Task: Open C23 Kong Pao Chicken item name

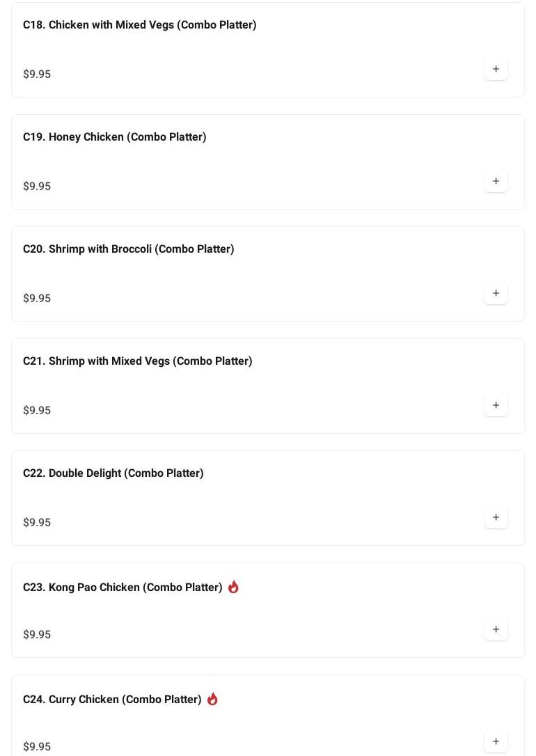Action: pos(123,588)
